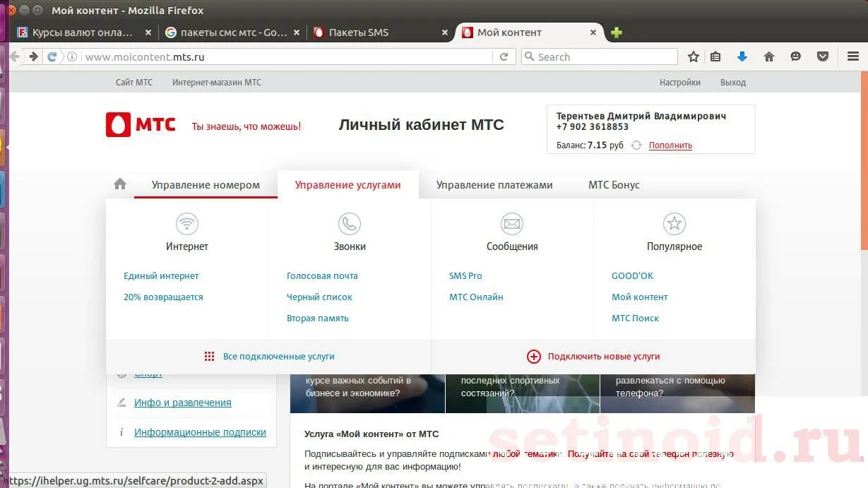Click the Pocket icon in toolbar

pos(823,56)
